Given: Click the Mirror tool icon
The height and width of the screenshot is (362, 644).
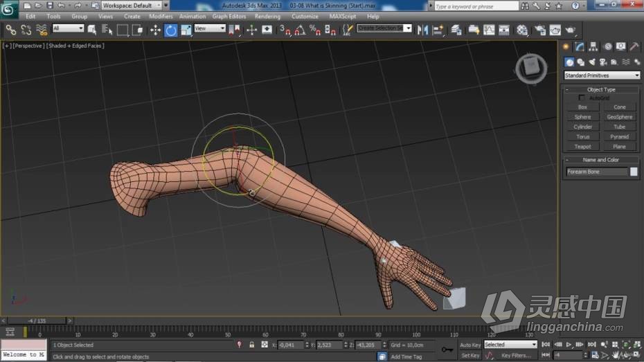Looking at the screenshot, I should (x=422, y=30).
